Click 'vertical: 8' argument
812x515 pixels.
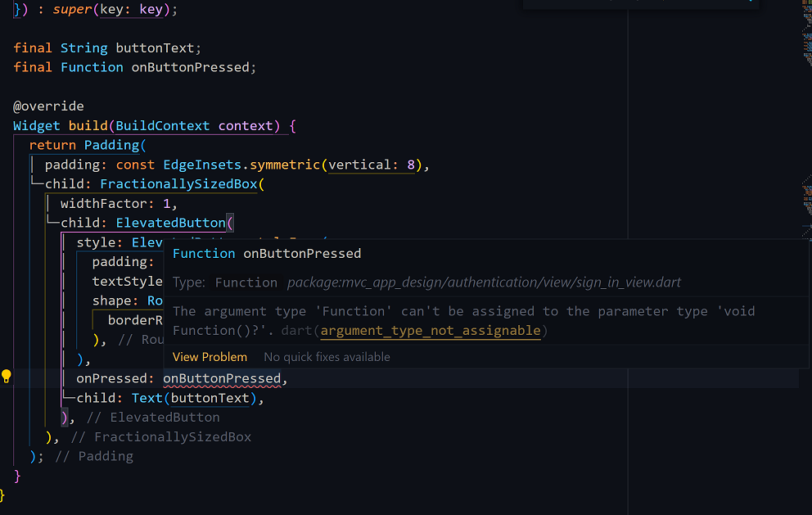pos(372,165)
